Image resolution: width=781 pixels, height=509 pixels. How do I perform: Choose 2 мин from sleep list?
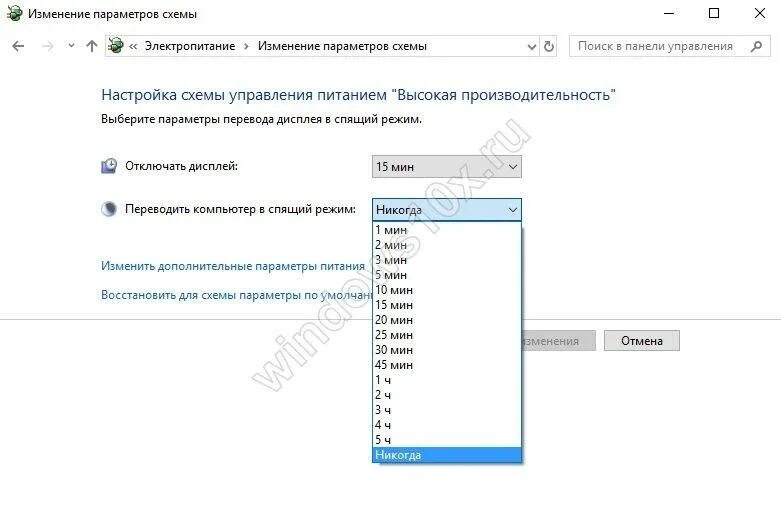tap(447, 245)
